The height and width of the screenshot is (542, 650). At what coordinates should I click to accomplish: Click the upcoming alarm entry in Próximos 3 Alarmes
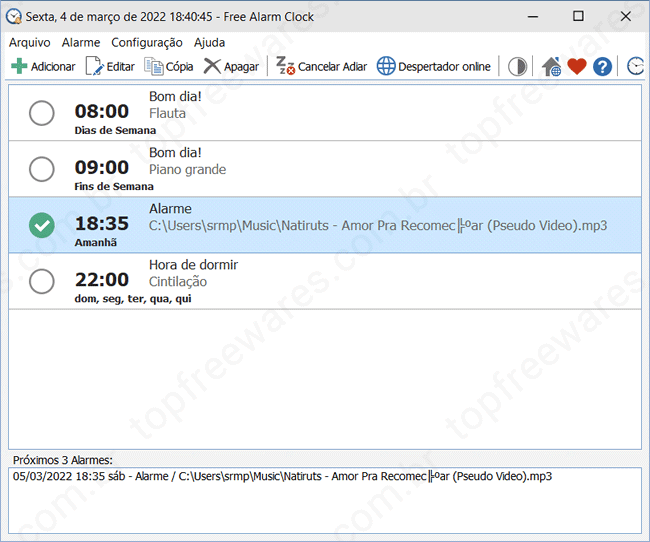[x=282, y=476]
